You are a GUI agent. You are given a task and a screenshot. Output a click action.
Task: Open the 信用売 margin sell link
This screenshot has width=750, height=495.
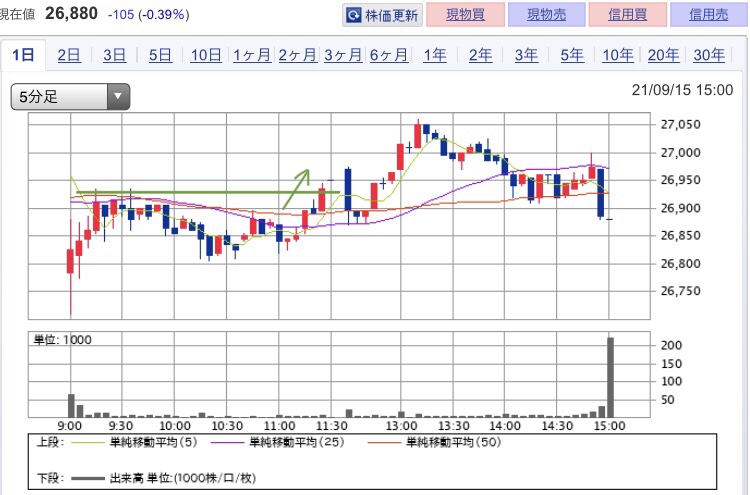point(708,15)
